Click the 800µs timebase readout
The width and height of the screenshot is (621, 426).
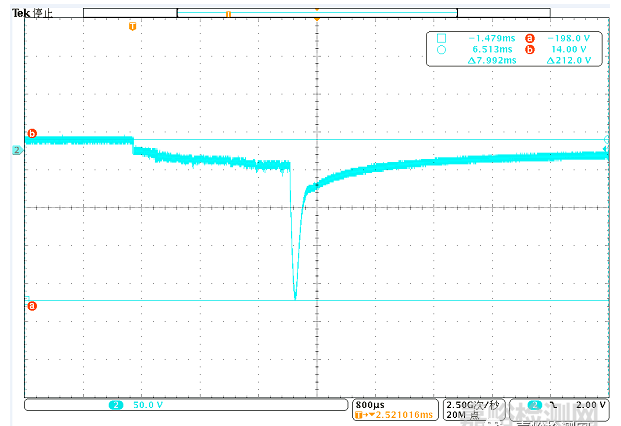tap(370, 405)
